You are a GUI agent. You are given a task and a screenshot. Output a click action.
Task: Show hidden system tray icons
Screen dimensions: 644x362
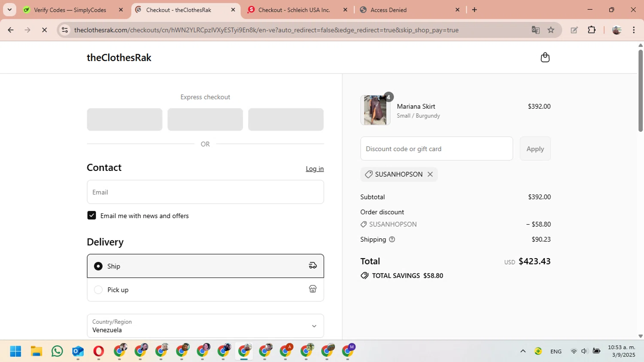tap(523, 351)
